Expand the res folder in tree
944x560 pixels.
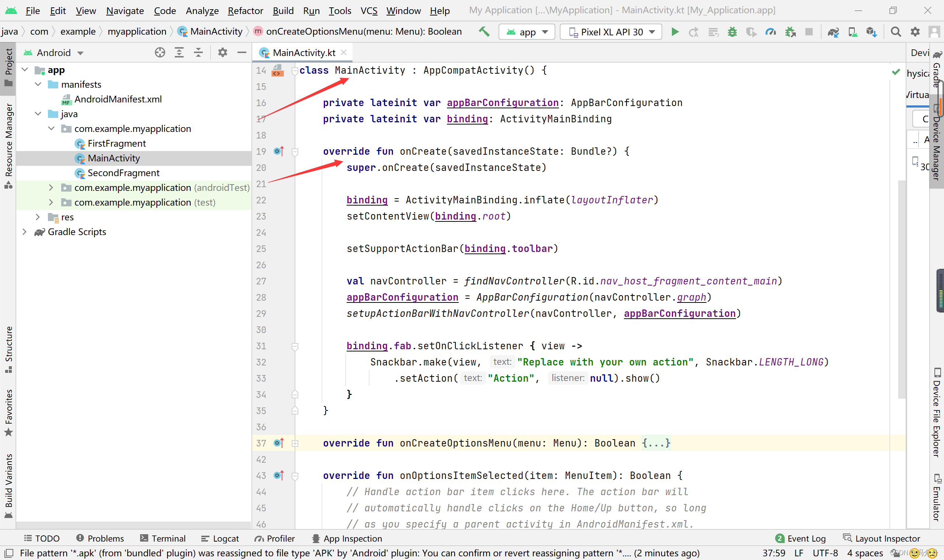[38, 217]
